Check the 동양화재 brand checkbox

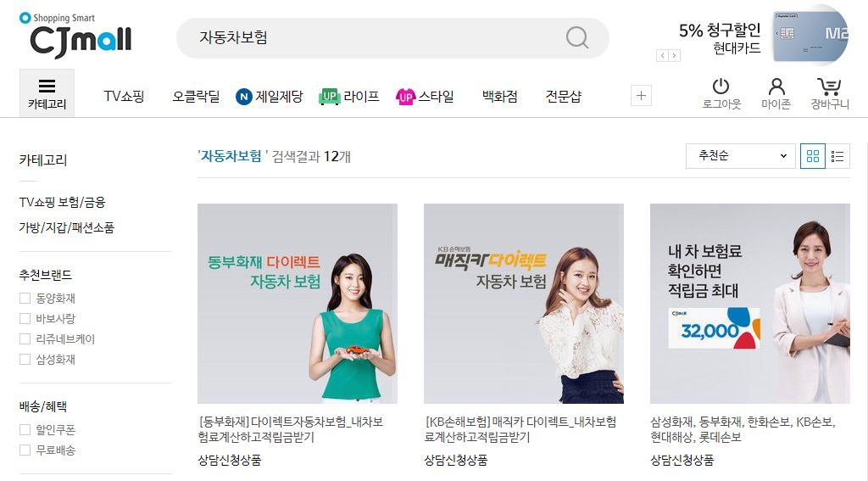(25, 298)
